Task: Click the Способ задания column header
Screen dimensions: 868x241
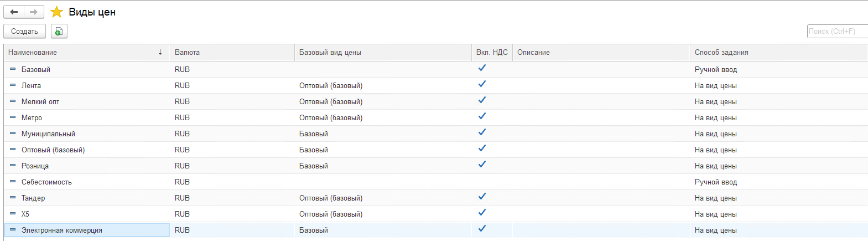Action: [x=721, y=53]
